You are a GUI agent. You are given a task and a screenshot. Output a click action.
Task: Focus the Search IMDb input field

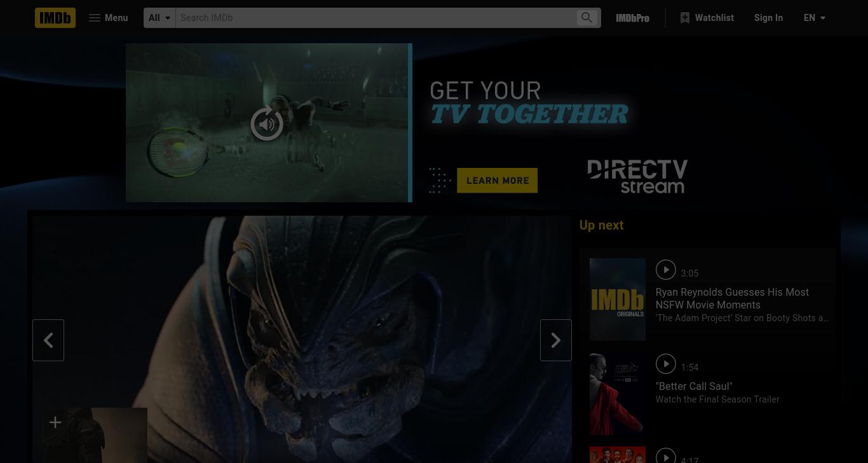coord(376,18)
